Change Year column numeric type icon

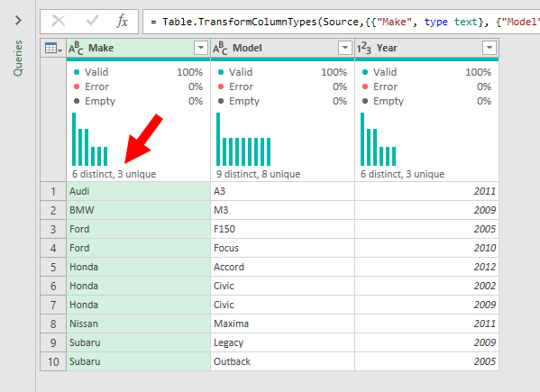[364, 48]
